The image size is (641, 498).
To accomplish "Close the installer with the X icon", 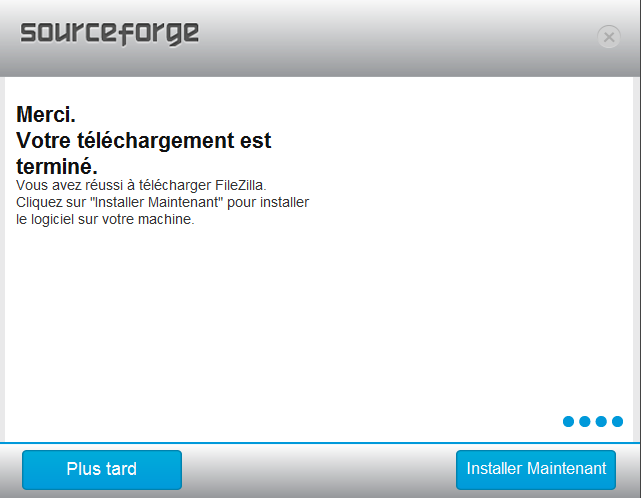I will (x=609, y=37).
